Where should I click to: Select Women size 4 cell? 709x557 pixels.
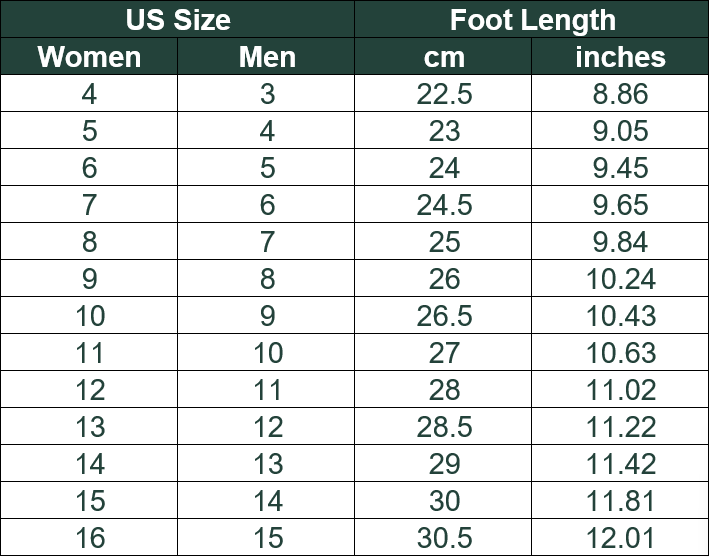coord(89,95)
